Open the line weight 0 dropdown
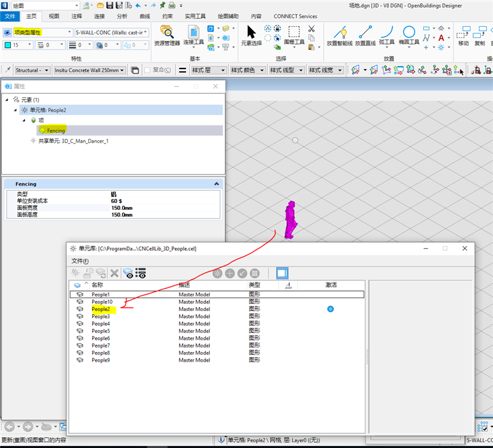Viewport: 493px width, 448px height. coord(79,45)
